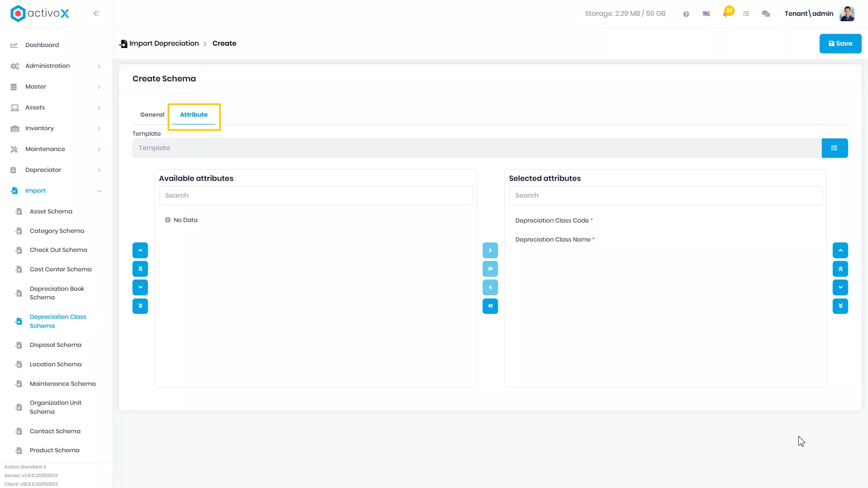The image size is (868, 488).
Task: Open Cost Center Schema
Action: click(x=61, y=269)
